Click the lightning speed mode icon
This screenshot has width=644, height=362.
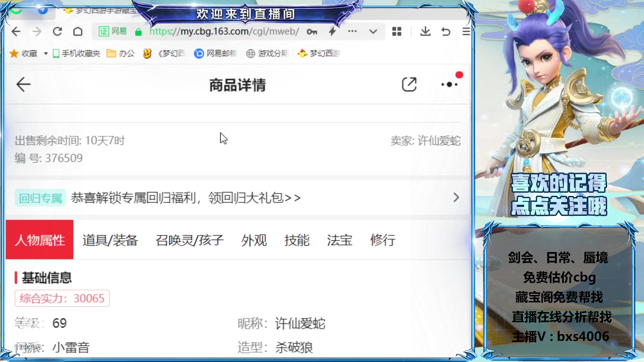pyautogui.click(x=332, y=32)
